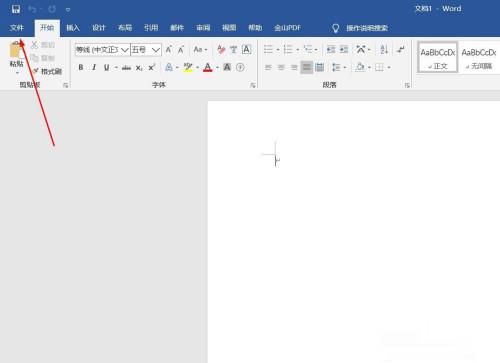Apply the red font color A
This screenshot has height=363, width=500.
click(x=208, y=67)
